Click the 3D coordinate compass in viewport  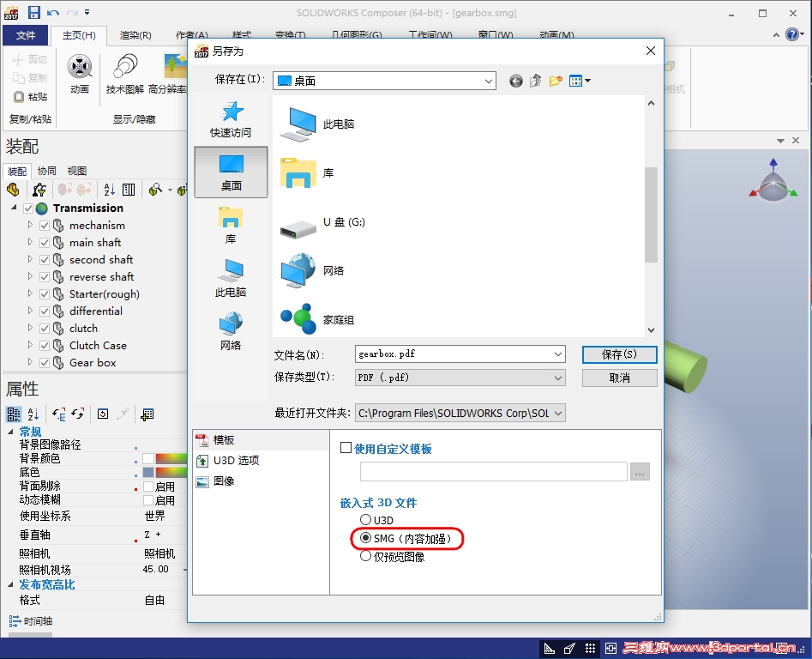(773, 181)
